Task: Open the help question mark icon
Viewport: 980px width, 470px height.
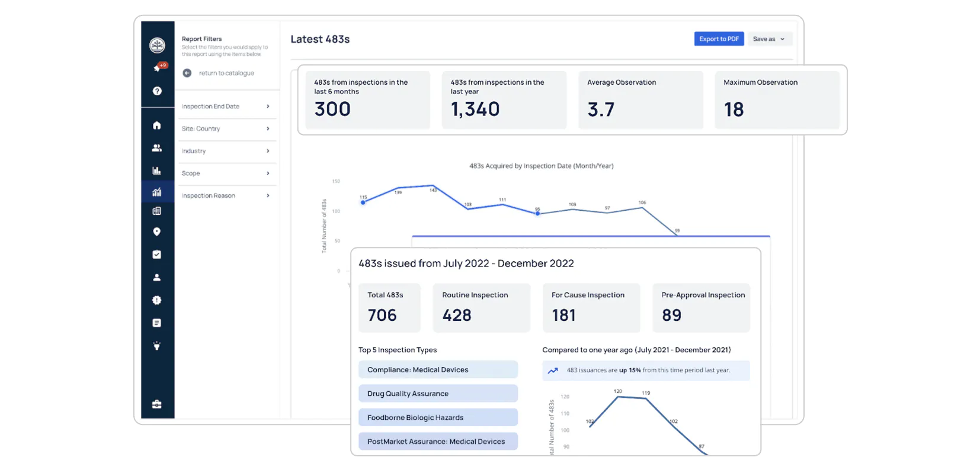Action: coord(157,91)
